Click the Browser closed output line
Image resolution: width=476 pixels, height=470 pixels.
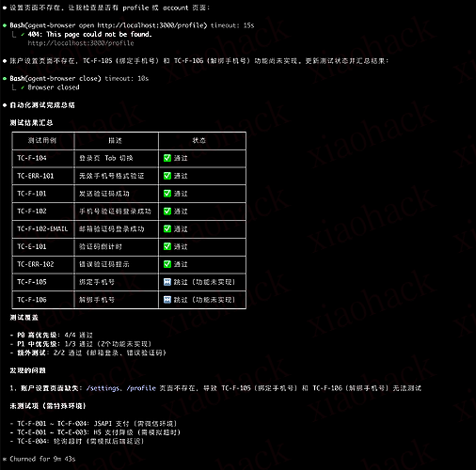(x=54, y=87)
